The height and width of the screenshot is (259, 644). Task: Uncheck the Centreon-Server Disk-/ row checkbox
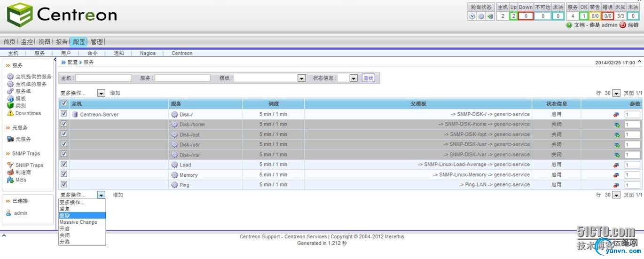[64, 114]
